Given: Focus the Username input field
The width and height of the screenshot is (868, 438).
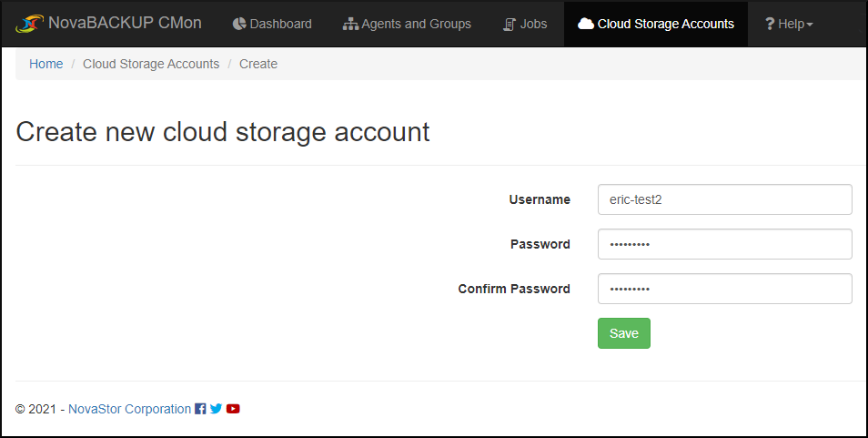Looking at the screenshot, I should [x=724, y=199].
